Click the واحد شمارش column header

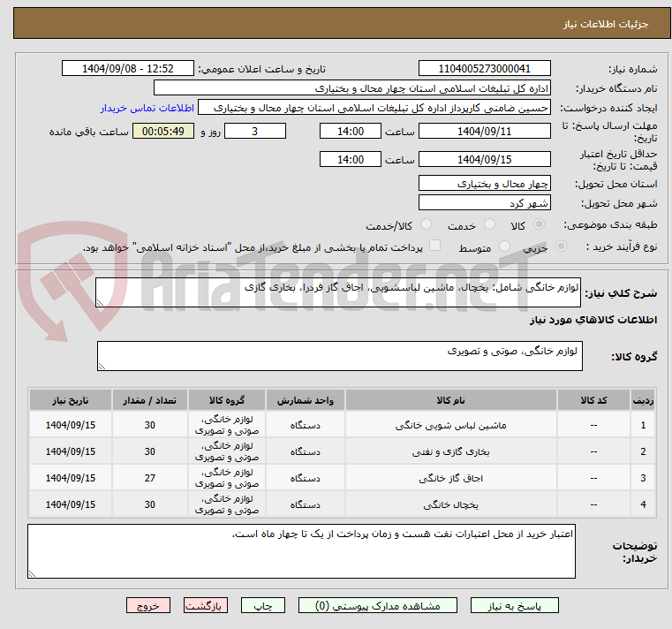coord(306,400)
